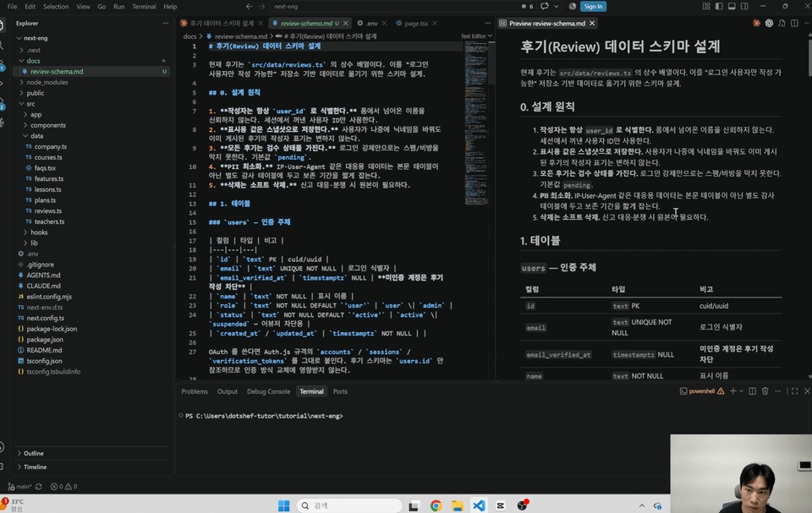Switch to the Debug Console tab
The height and width of the screenshot is (513, 812).
pos(268,391)
